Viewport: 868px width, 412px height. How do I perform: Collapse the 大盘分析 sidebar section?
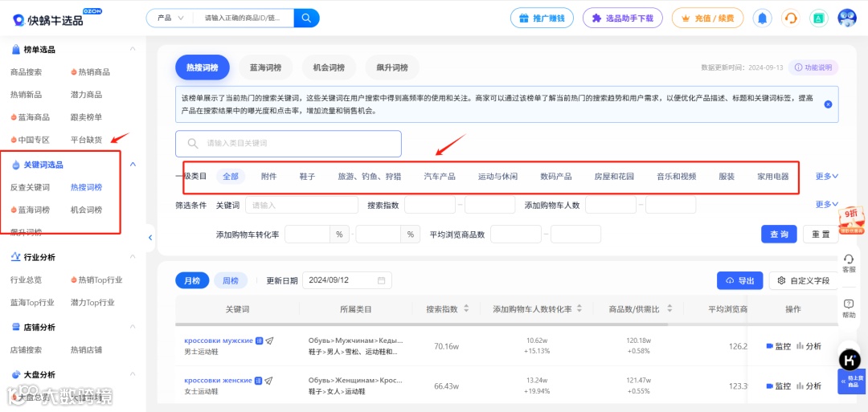point(133,374)
